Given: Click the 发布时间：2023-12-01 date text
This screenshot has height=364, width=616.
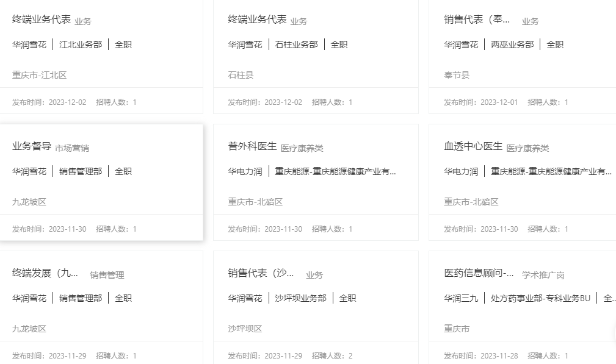Looking at the screenshot, I should click(481, 102).
